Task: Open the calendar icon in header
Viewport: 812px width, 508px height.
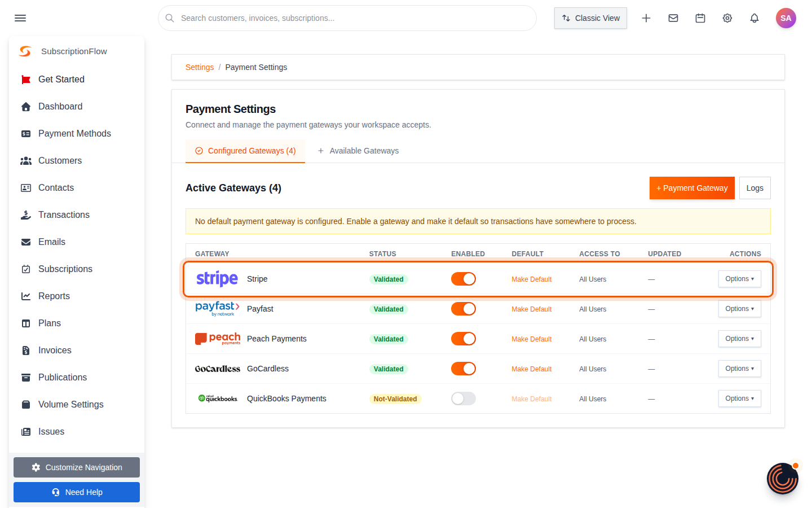Action: (700, 18)
